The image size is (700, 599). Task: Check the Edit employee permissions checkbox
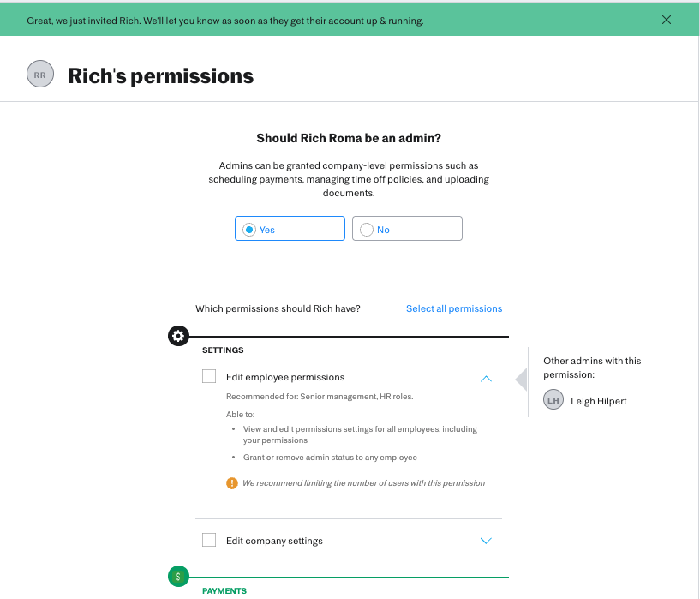209,376
